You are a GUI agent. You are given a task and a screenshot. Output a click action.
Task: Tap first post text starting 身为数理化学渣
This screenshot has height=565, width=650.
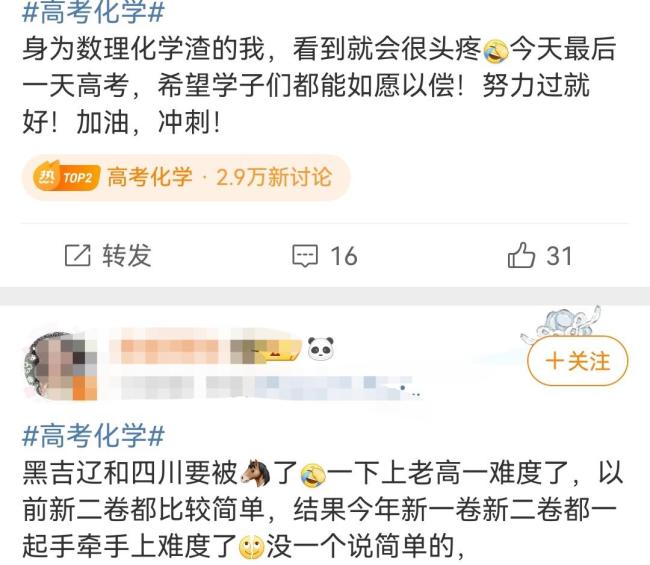click(318, 86)
